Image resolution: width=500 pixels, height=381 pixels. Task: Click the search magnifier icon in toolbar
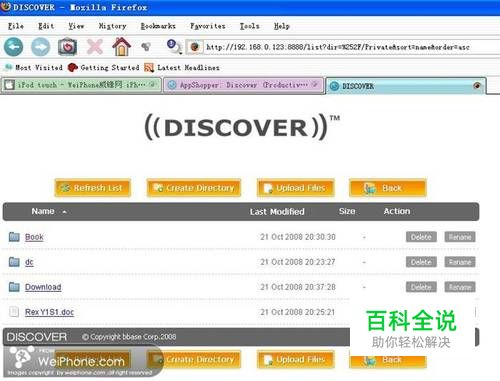[x=174, y=47]
